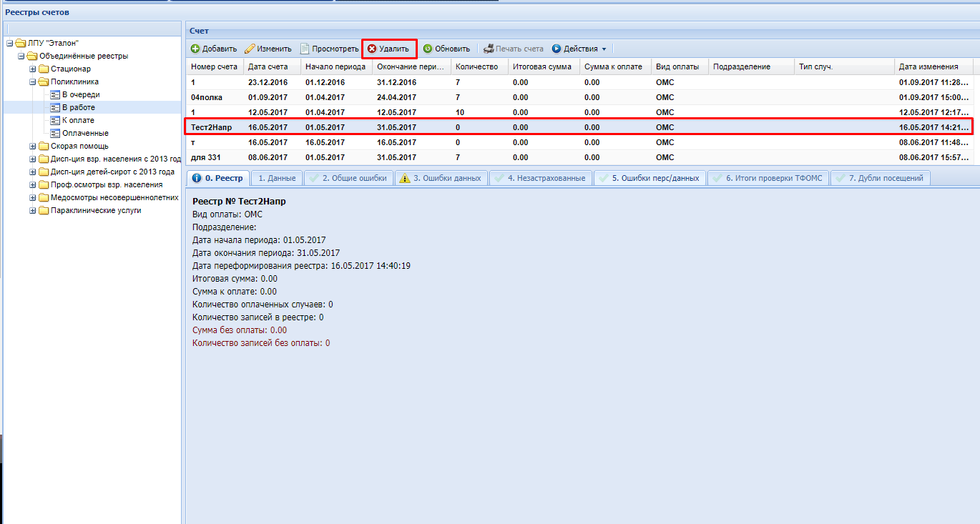Click the printer icon for Печать счета

[x=489, y=49]
